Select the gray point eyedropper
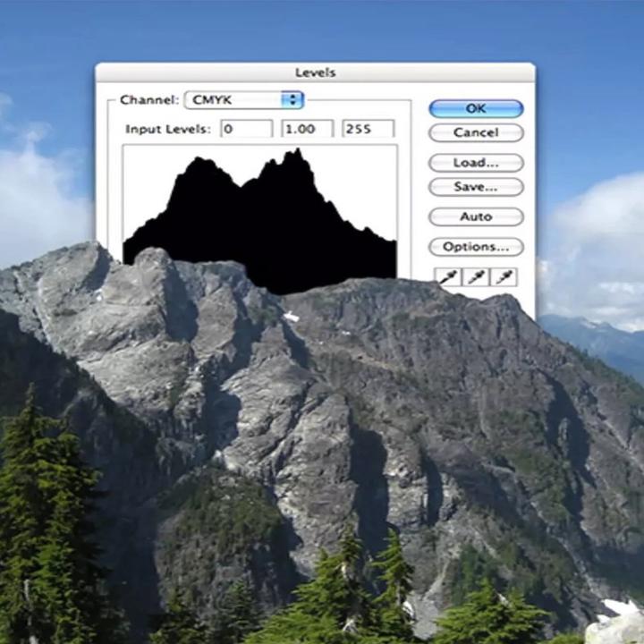Image resolution: width=644 pixels, height=644 pixels. [x=476, y=276]
